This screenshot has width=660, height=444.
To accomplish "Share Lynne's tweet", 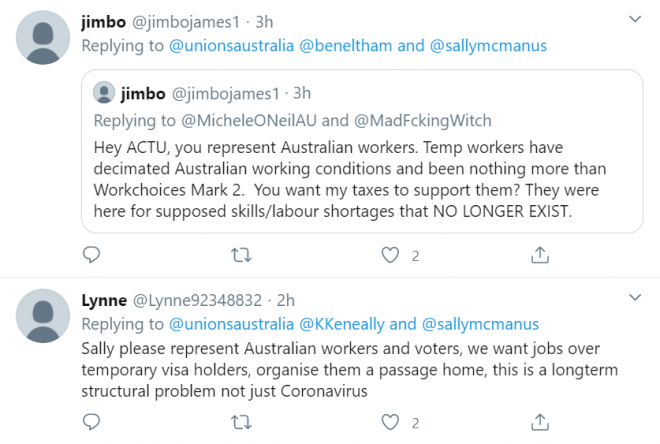I will click(540, 421).
